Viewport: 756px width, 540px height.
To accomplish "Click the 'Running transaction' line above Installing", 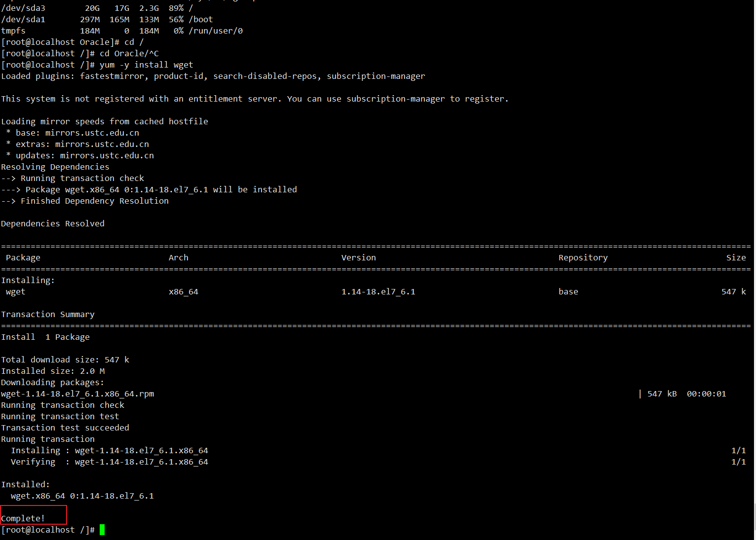I will (x=48, y=439).
